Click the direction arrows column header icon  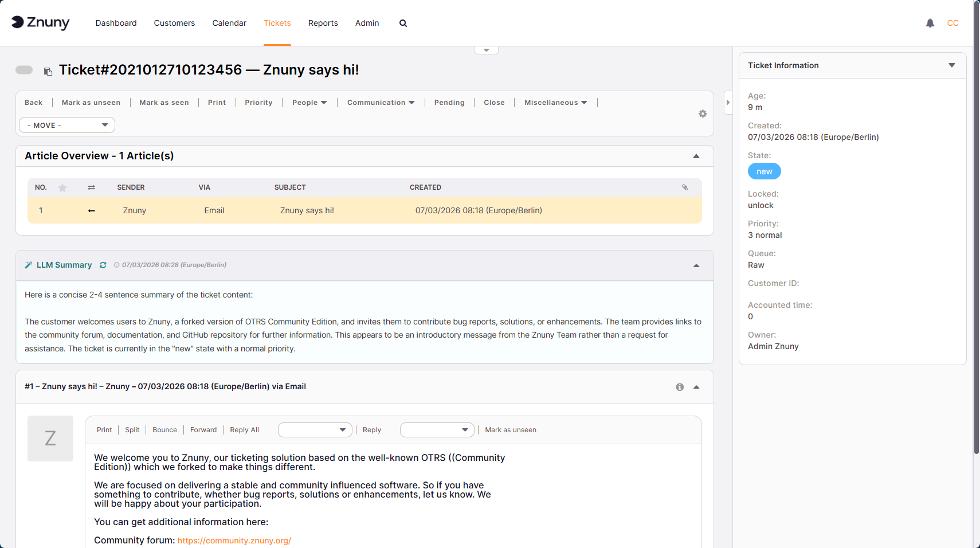(x=91, y=187)
